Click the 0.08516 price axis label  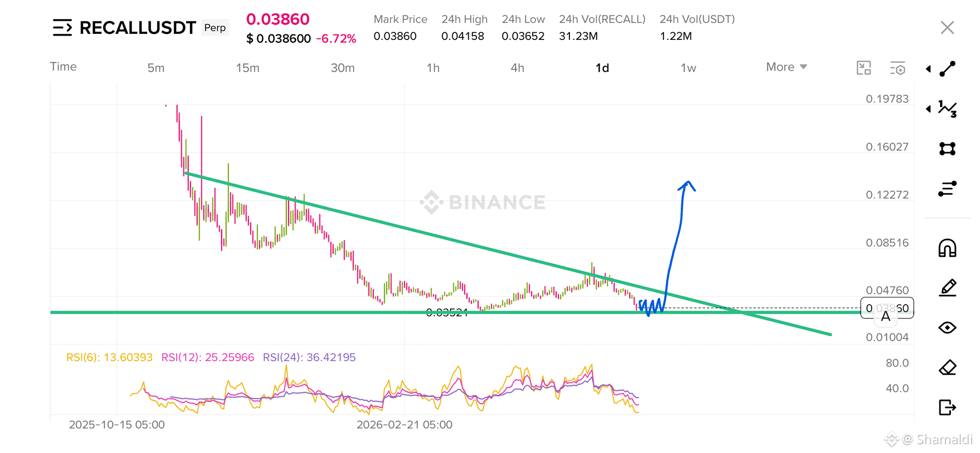(x=887, y=242)
